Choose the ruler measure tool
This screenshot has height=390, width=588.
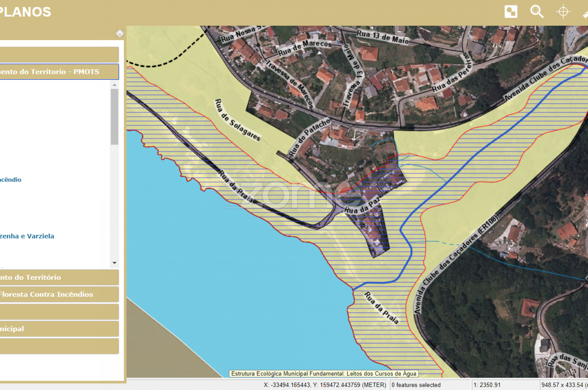click(x=585, y=14)
